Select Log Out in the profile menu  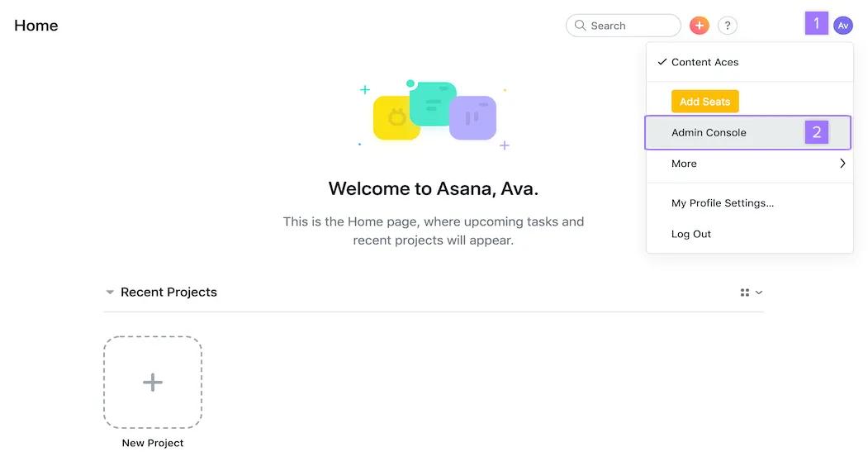(690, 234)
